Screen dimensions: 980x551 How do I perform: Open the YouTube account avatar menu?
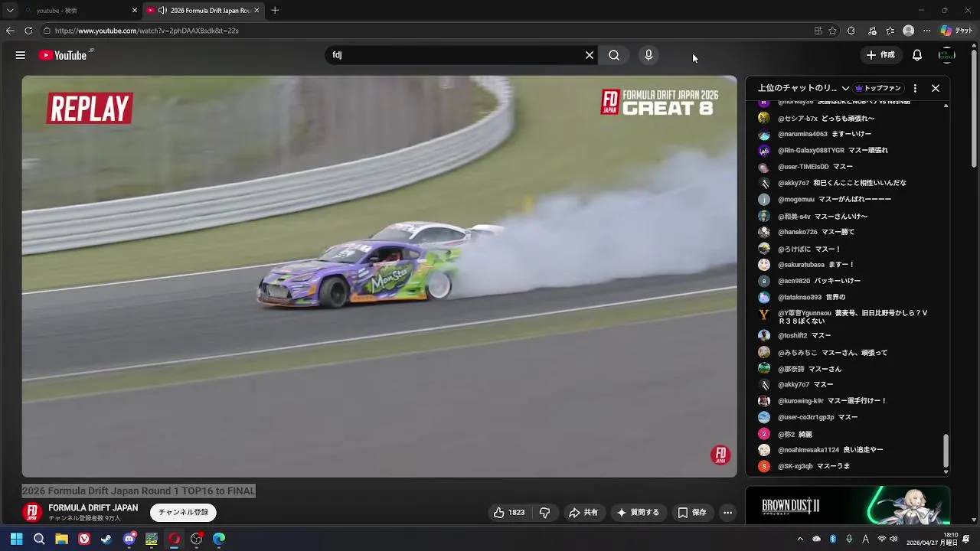[947, 55]
